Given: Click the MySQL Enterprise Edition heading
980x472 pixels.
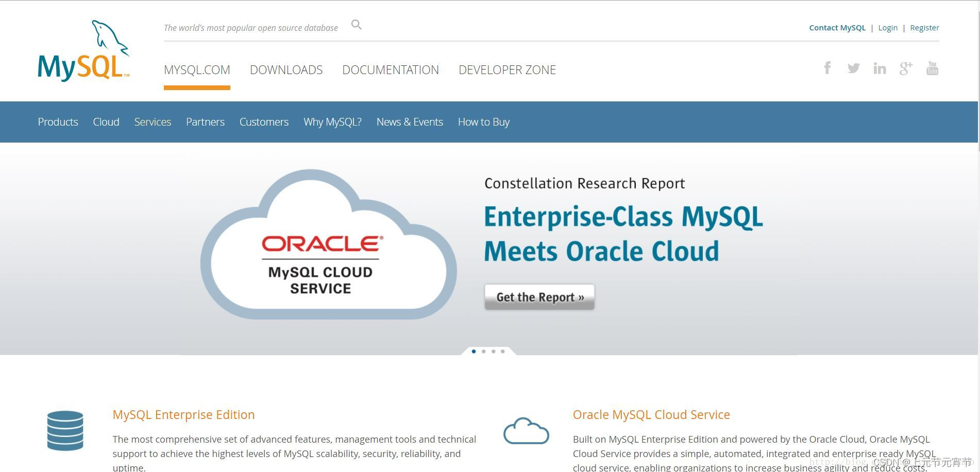Looking at the screenshot, I should (183, 414).
